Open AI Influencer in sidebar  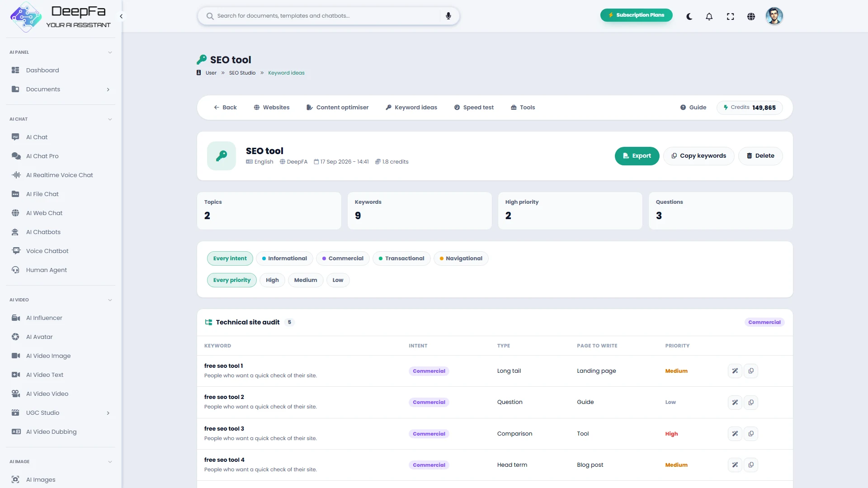(x=61, y=318)
